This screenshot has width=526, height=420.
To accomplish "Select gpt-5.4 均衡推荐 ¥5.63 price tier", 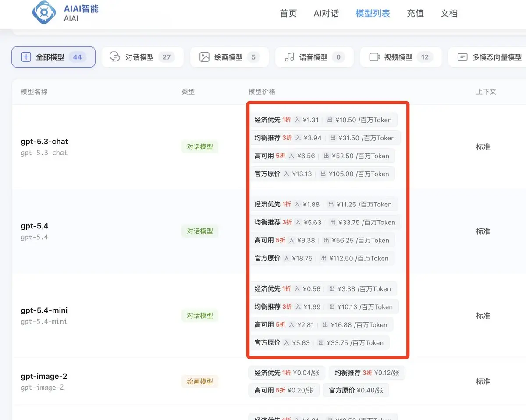I will (325, 222).
